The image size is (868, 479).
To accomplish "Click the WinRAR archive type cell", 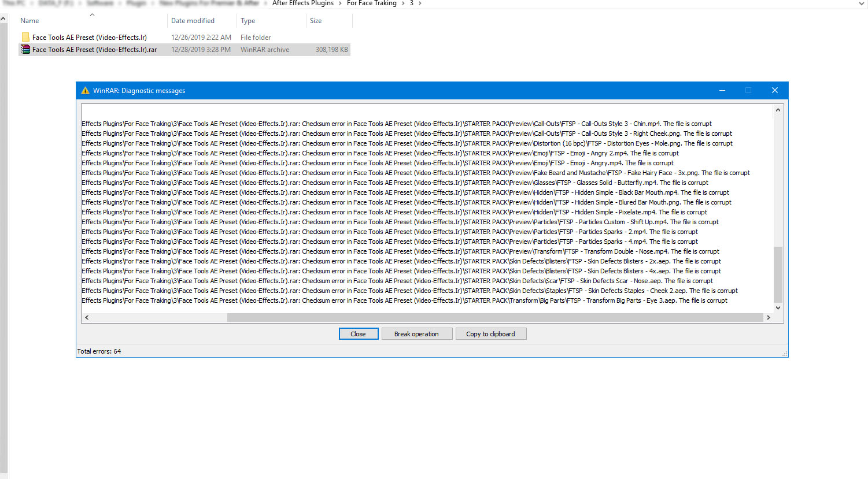I will tap(265, 50).
